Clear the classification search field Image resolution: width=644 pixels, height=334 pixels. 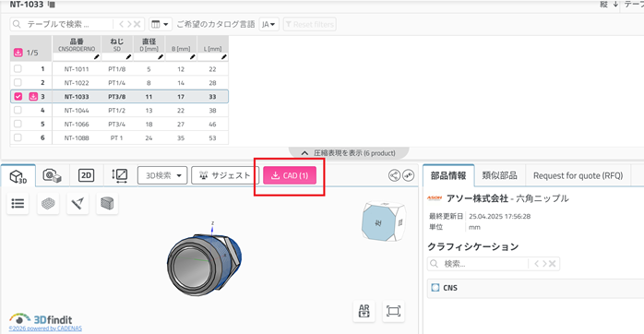tap(553, 264)
